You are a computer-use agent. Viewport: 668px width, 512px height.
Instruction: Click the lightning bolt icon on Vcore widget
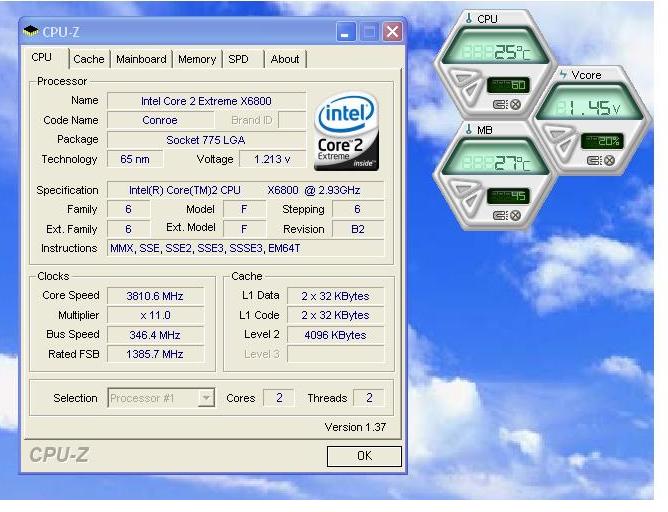[563, 75]
